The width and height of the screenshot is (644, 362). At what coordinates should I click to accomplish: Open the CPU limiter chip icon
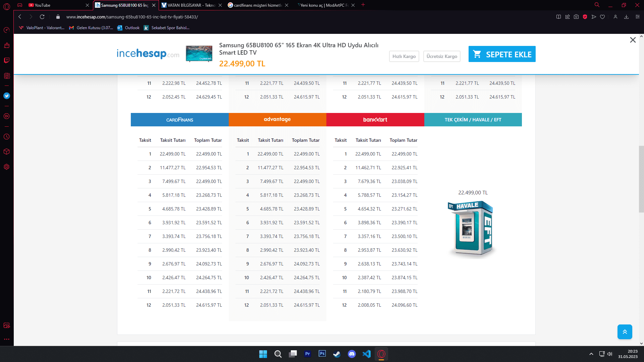7,76
